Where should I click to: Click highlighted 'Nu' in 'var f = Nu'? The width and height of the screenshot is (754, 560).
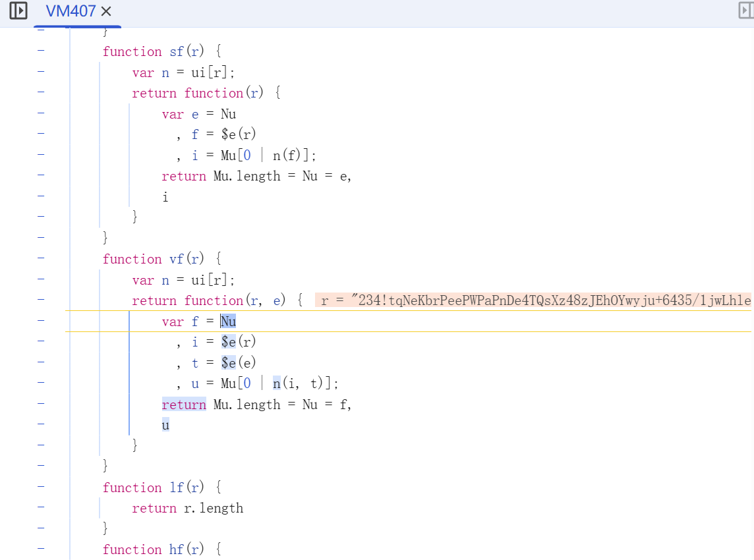[x=228, y=322]
